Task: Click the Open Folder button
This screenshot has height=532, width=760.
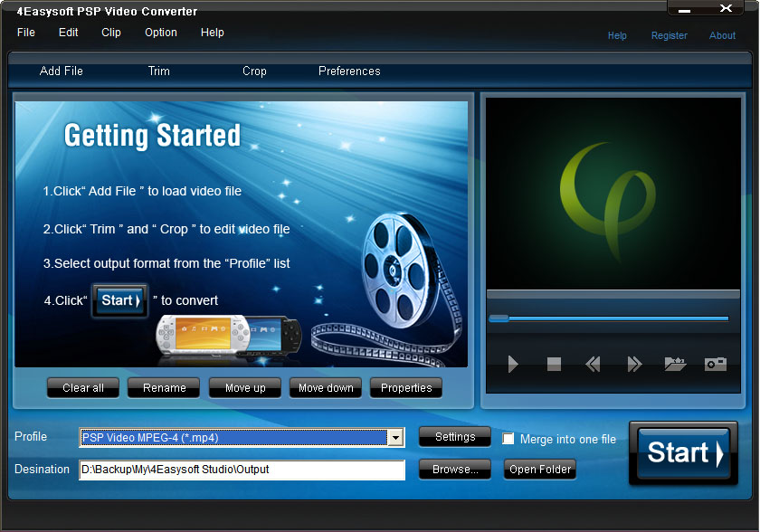Action: (x=540, y=469)
